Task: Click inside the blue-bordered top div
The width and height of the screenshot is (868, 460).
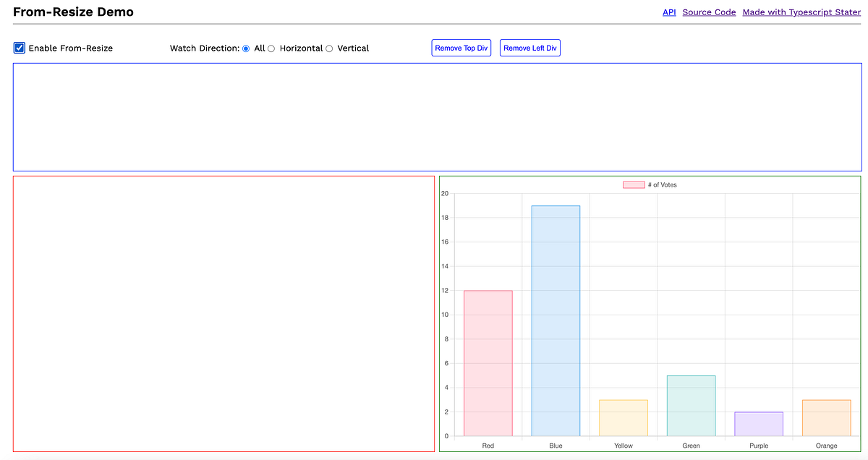Action: click(434, 116)
